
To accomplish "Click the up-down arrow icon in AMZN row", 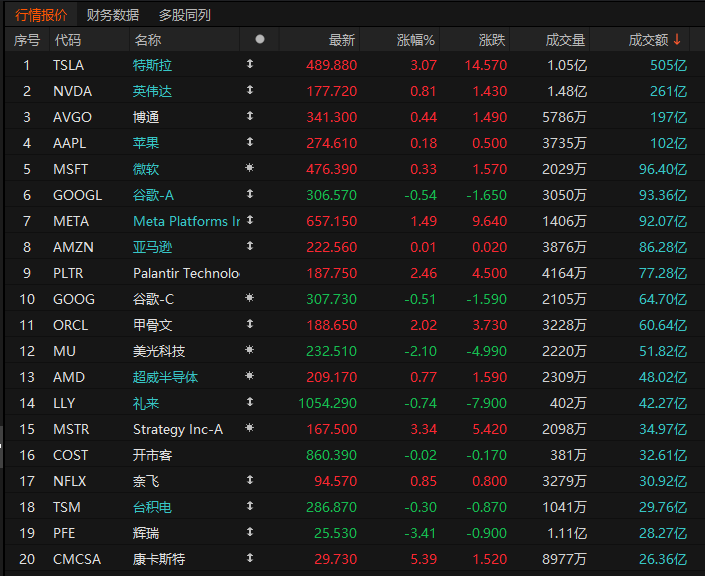I will pos(250,246).
